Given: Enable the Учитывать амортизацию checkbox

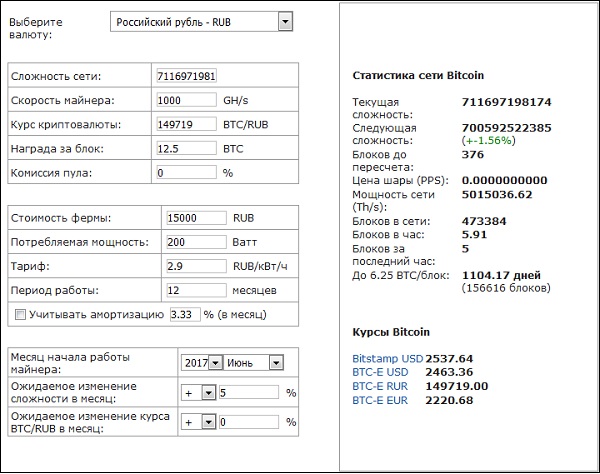Looking at the screenshot, I should (21, 315).
